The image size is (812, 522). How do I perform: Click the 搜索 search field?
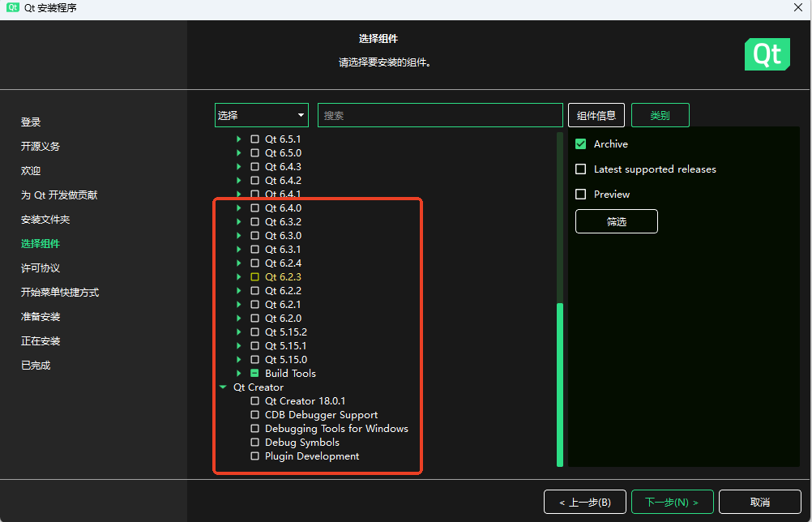tap(440, 115)
